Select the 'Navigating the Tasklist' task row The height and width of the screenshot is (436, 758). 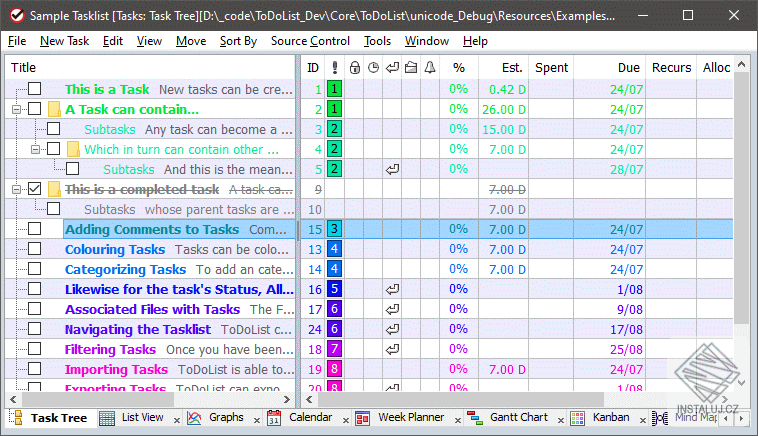(369, 329)
